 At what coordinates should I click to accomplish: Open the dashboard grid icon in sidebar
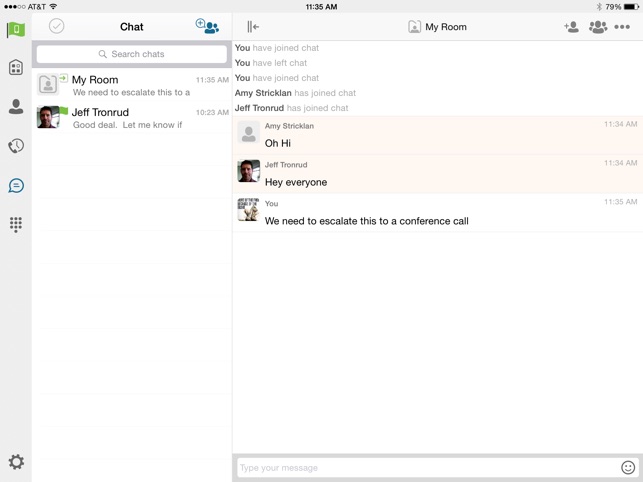[16, 67]
